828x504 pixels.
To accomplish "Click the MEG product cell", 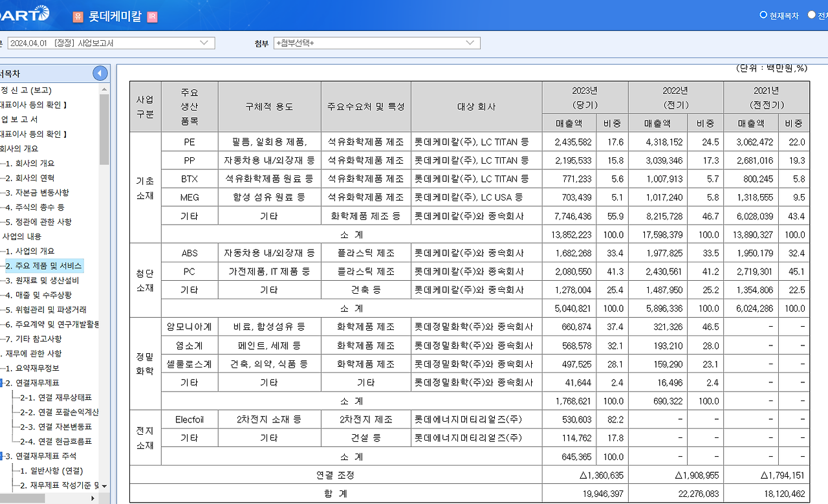I will [x=190, y=197].
